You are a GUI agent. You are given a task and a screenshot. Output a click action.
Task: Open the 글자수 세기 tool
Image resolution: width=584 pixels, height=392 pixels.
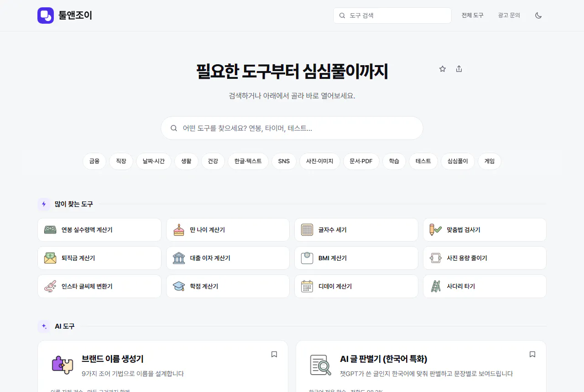pyautogui.click(x=356, y=230)
